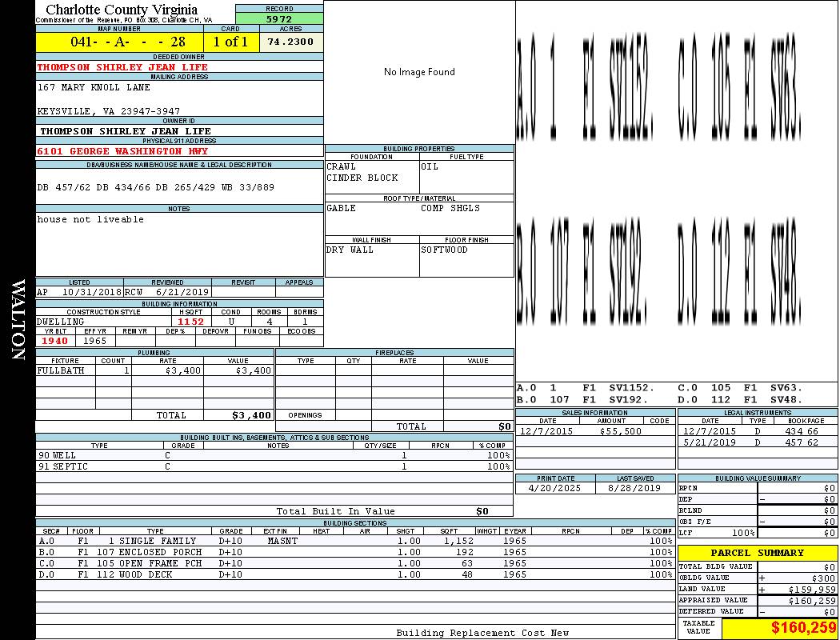Click legal description DB 457/62 DB 434/66
The width and height of the screenshot is (840, 640).
[x=95, y=187]
